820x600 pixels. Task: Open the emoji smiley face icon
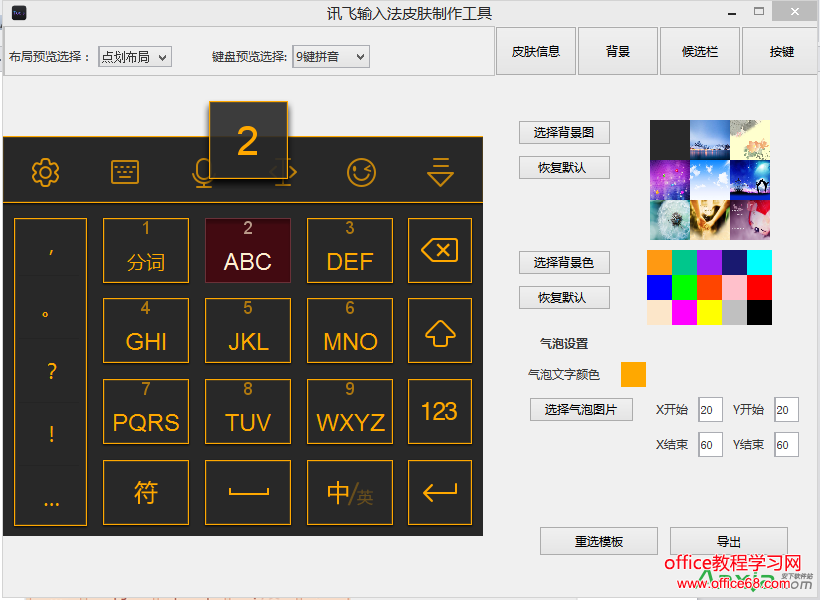tap(361, 172)
